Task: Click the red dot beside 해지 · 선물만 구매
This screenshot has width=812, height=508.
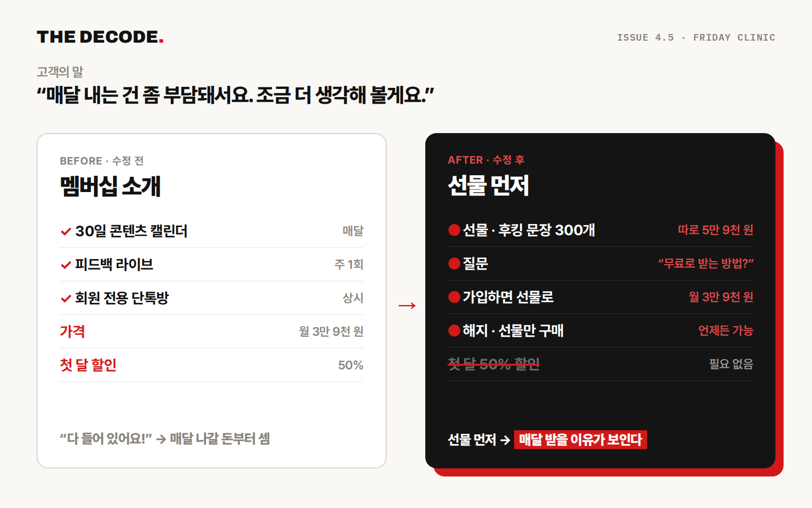Action: pyautogui.click(x=454, y=331)
